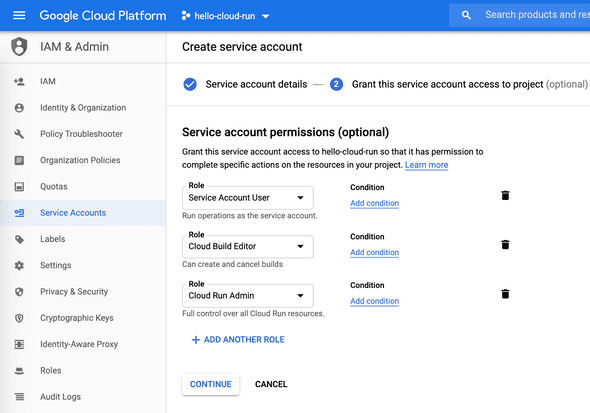
Task: Open IAM in the sidebar
Action: (83, 81)
